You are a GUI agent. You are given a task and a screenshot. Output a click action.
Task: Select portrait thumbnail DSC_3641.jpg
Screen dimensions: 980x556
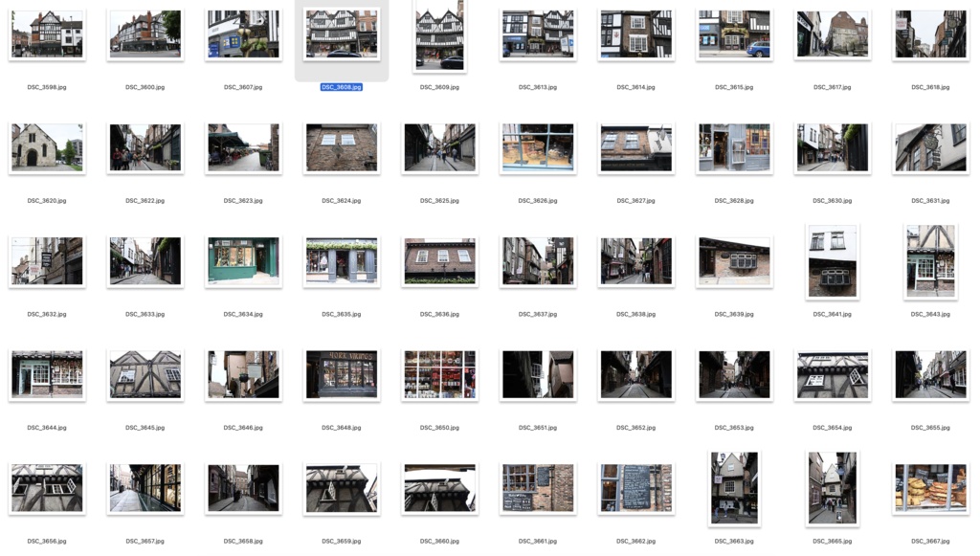(833, 262)
